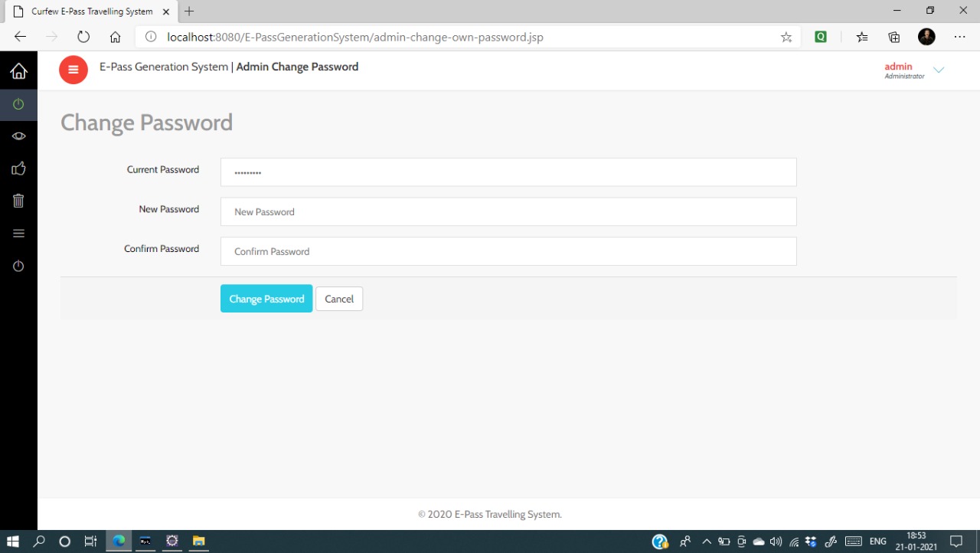Open a new browser tab
Screen dimensions: 980x553
coord(189,11)
